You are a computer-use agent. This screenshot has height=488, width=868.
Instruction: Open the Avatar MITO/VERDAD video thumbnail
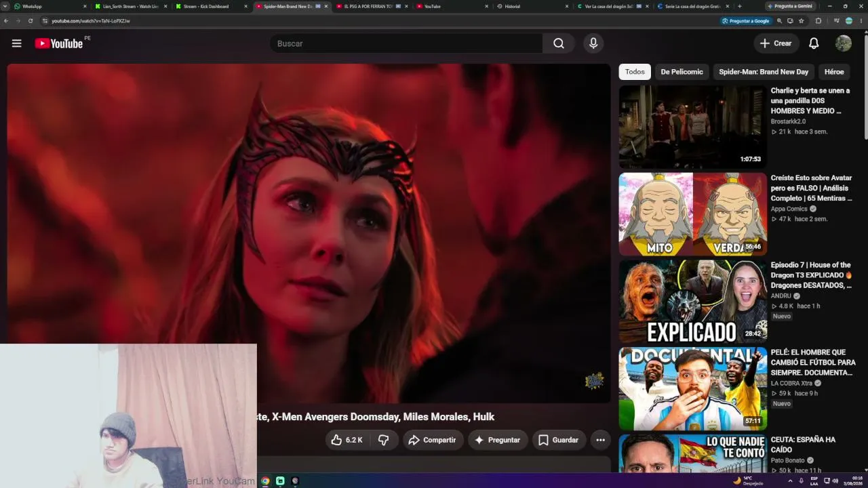692,214
